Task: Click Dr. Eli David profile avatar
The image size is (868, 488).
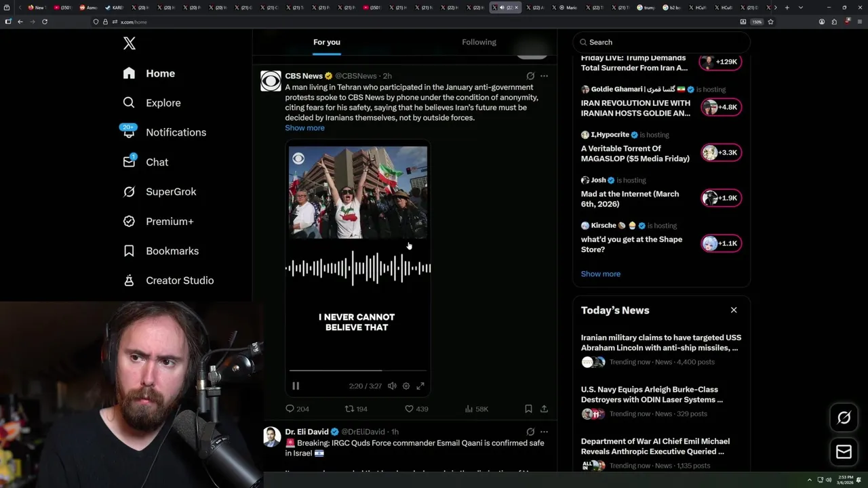Action: (271, 437)
